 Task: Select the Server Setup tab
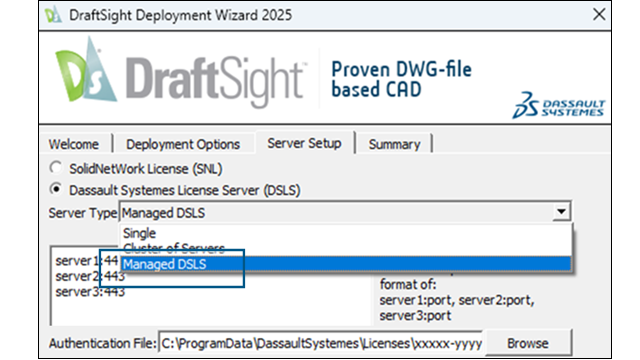[x=304, y=143]
